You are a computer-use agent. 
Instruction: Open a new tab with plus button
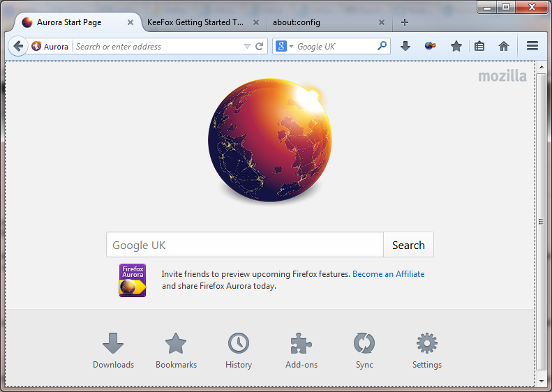coord(405,22)
